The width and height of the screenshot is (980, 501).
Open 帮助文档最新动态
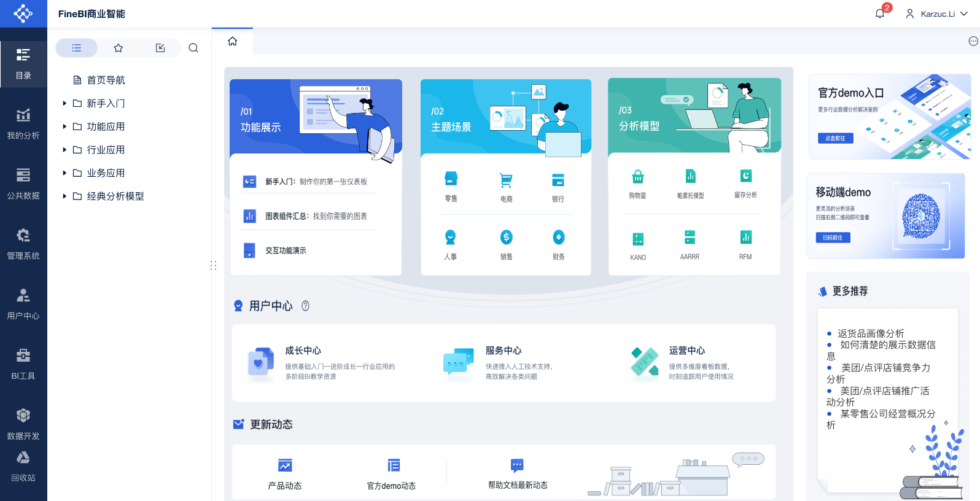click(518, 473)
